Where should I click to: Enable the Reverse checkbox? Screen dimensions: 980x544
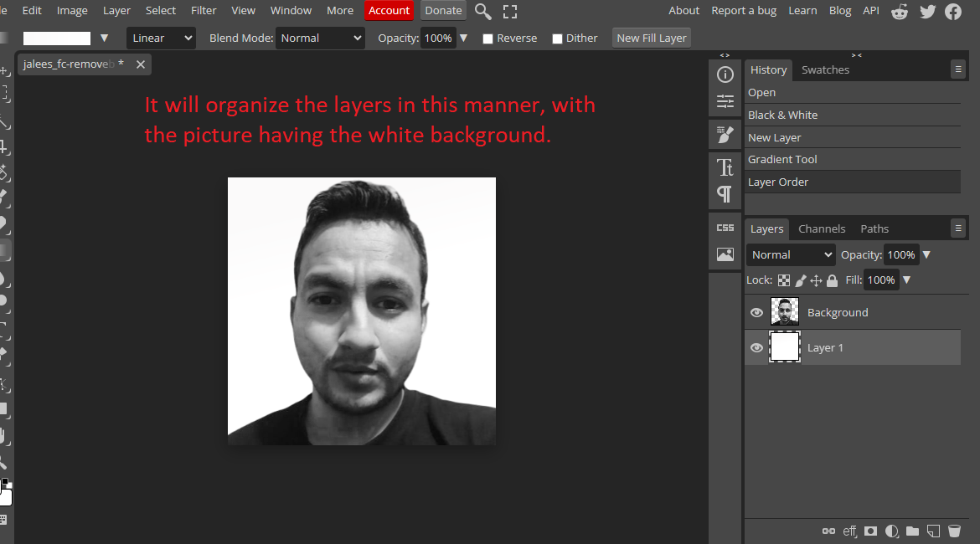(487, 38)
